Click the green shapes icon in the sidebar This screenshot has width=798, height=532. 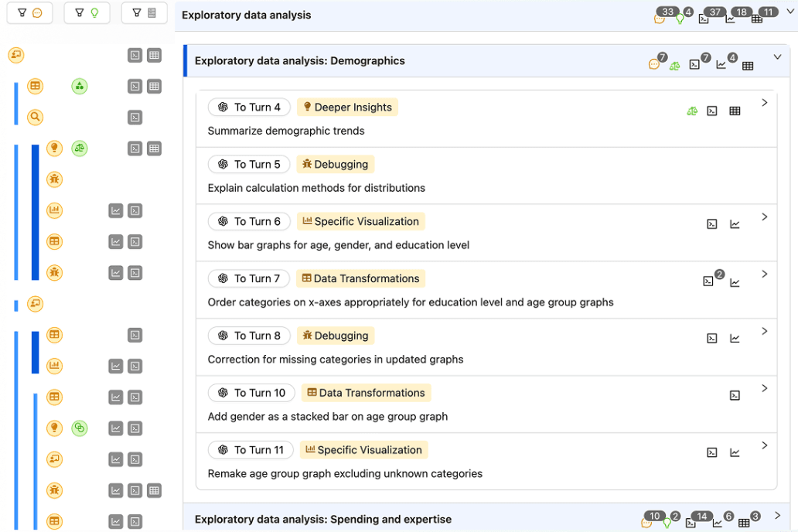[x=80, y=87]
